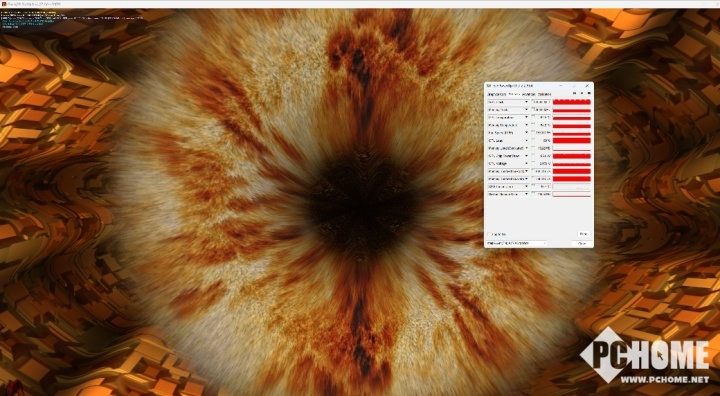Image resolution: width=720 pixels, height=396 pixels.
Task: Open the Validation tab
Action: pyautogui.click(x=544, y=95)
